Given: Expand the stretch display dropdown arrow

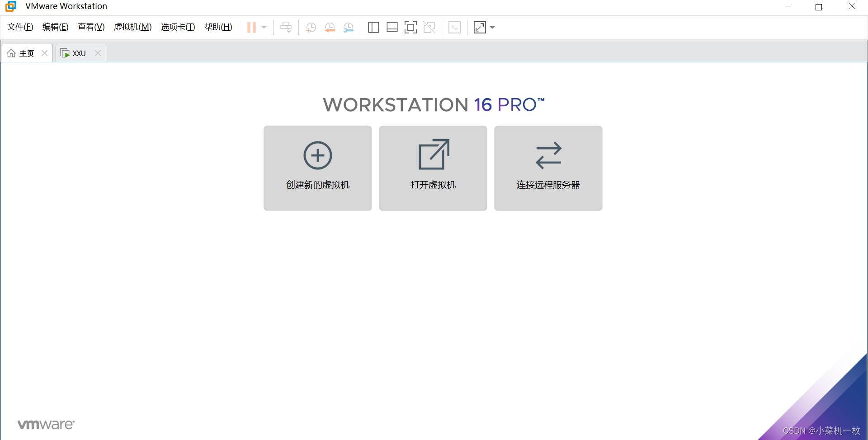Looking at the screenshot, I should point(492,28).
